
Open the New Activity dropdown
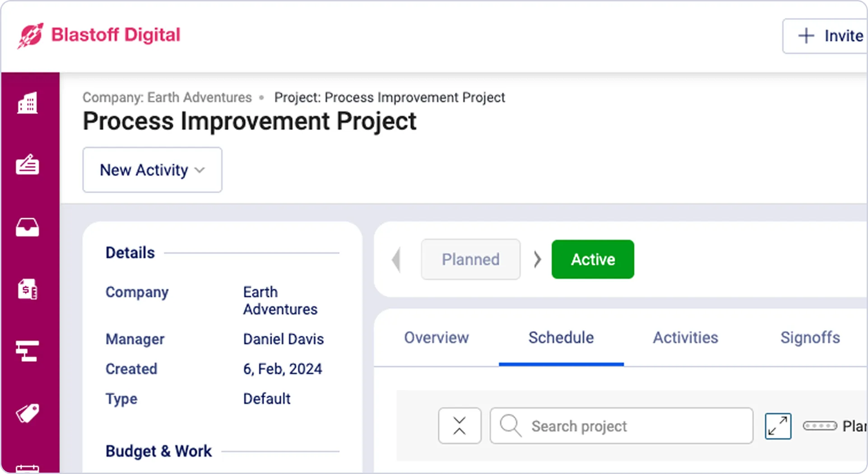153,170
